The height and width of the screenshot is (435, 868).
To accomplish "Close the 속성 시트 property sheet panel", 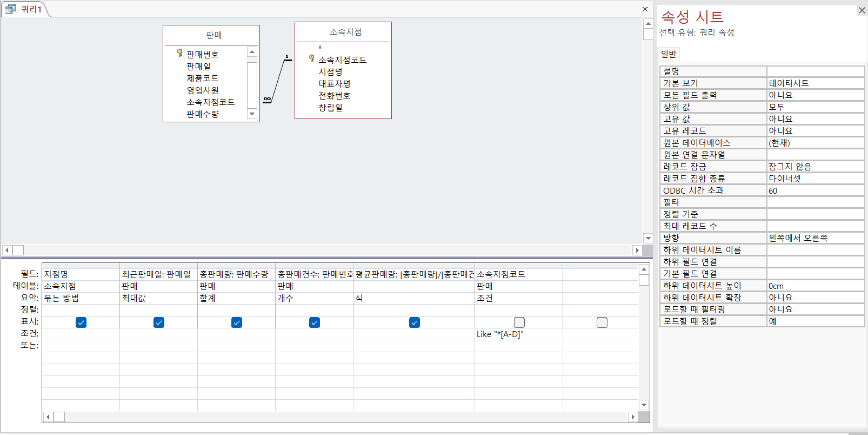I will click(862, 10).
